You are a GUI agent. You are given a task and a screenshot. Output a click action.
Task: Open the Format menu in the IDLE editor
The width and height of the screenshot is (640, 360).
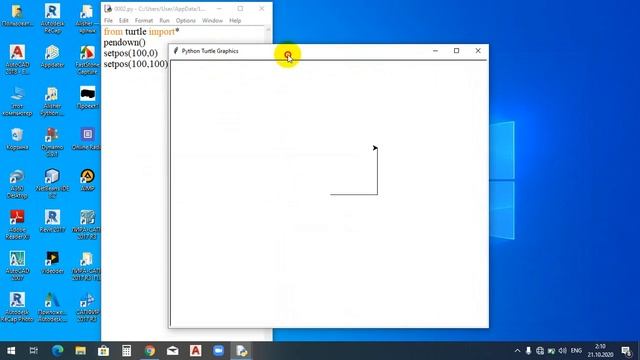[144, 20]
